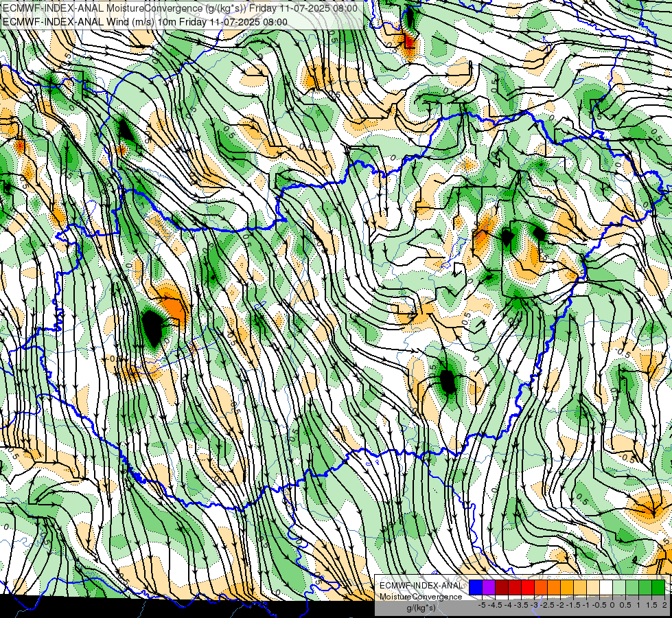
Task: Click the blue swatch in the legend
Action: [476, 587]
